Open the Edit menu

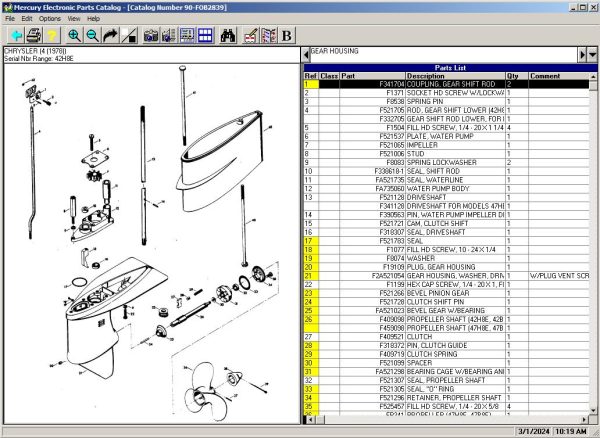point(27,18)
